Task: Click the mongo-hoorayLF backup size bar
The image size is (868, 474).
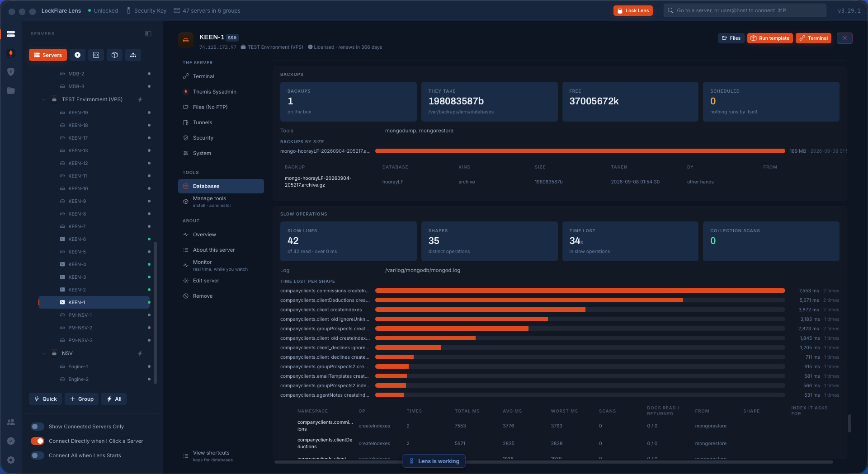Action: pos(580,151)
